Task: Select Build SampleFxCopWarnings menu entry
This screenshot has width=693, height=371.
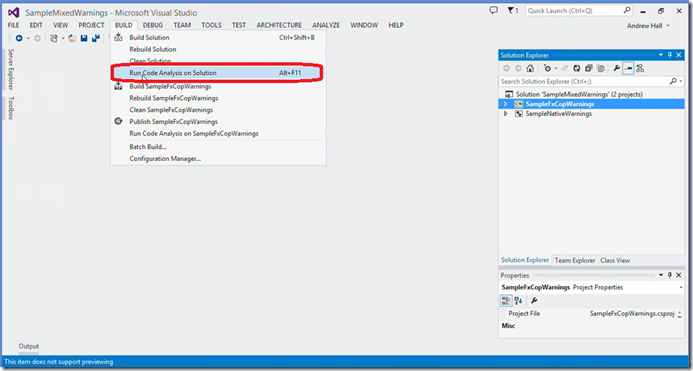Action: [217, 86]
